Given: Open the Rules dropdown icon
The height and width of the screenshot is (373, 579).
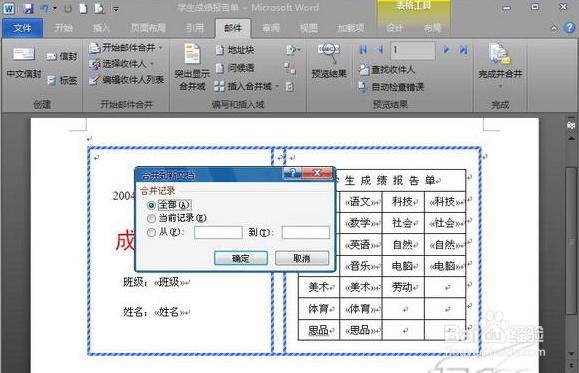Looking at the screenshot, I should pyautogui.click(x=293, y=49).
